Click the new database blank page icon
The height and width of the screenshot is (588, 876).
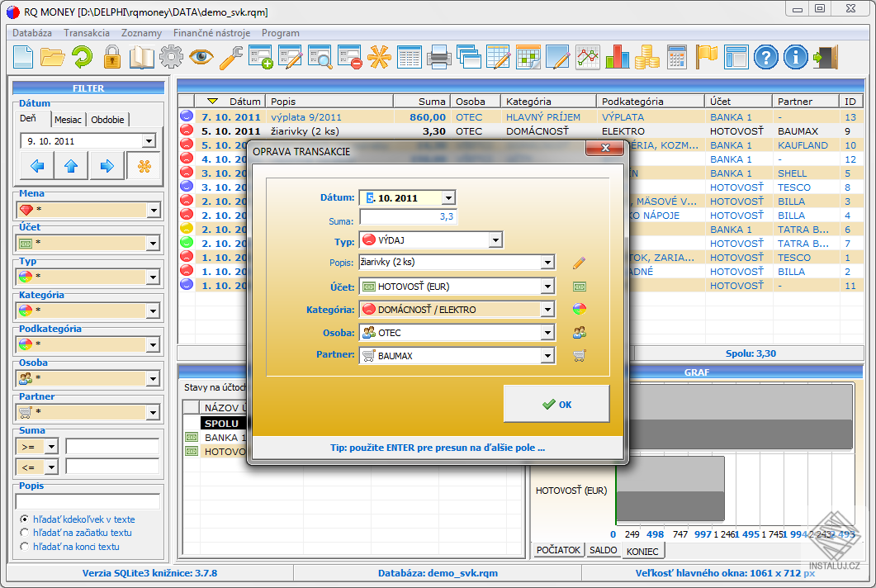[x=23, y=57]
